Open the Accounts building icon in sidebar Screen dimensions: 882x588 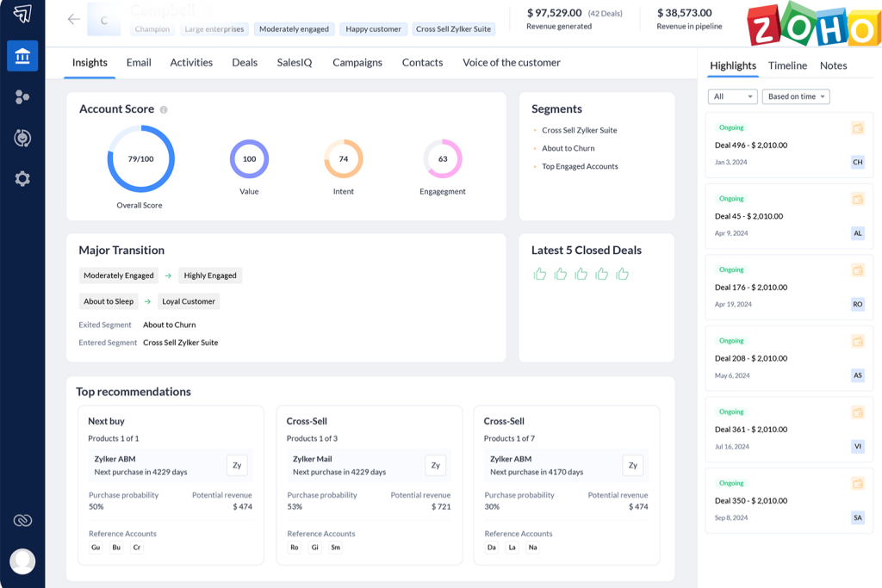22,56
